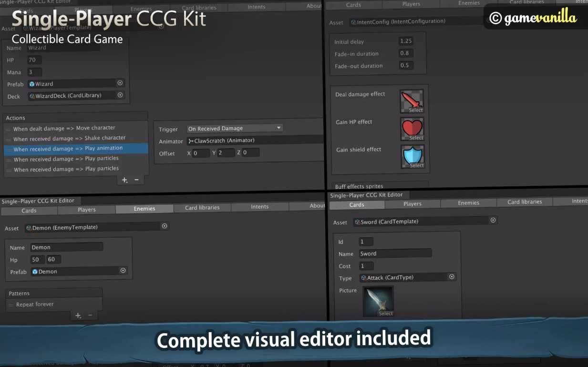588x367 pixels.
Task: Click the IntentConfig asset field
Action: click(x=420, y=21)
